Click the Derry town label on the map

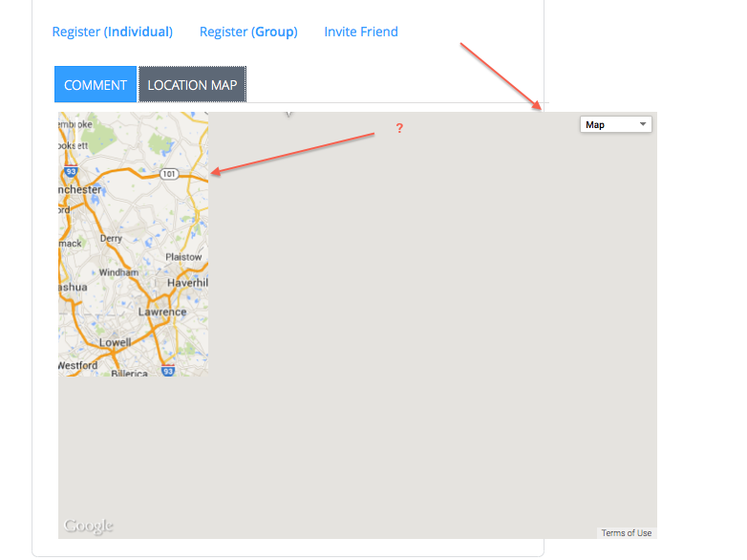[111, 239]
